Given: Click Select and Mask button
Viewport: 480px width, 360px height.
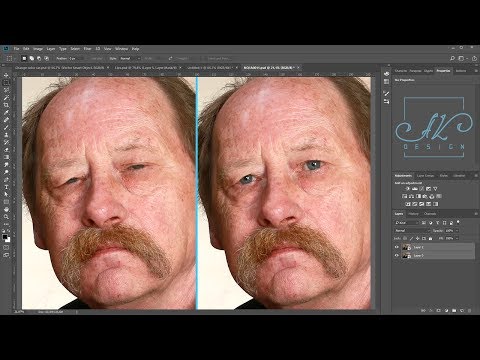Looking at the screenshot, I should tap(218, 58).
